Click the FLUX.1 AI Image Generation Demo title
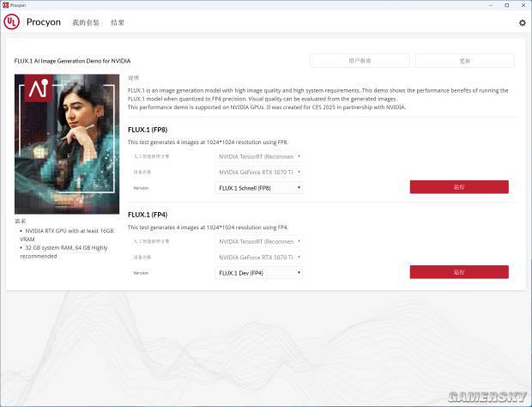The image size is (532, 407). point(72,61)
